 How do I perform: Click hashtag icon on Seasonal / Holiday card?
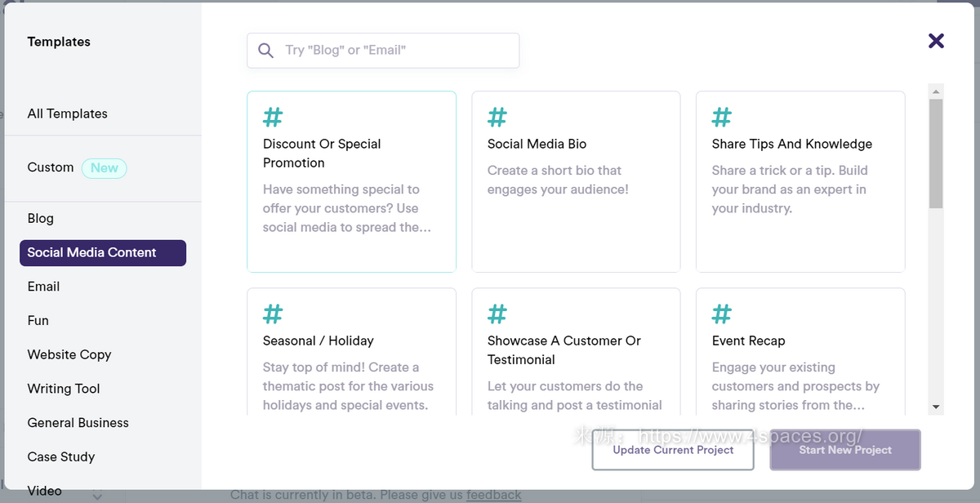[x=273, y=314]
